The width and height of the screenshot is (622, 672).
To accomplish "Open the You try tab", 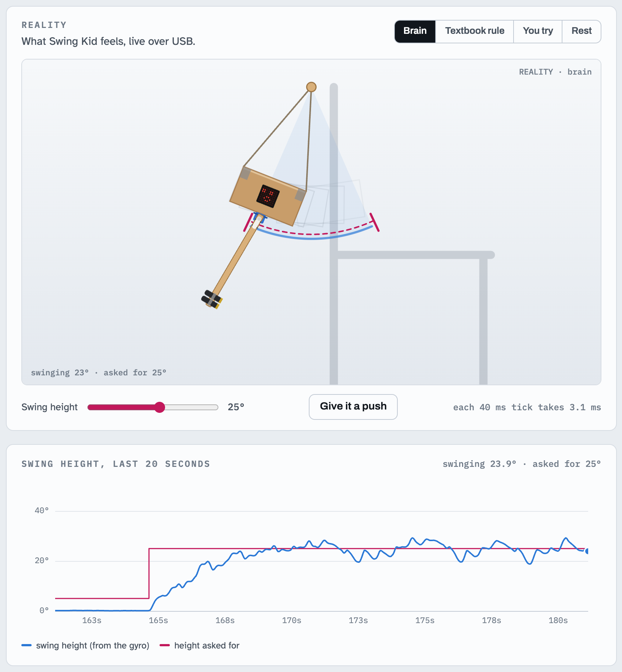I will tap(538, 31).
